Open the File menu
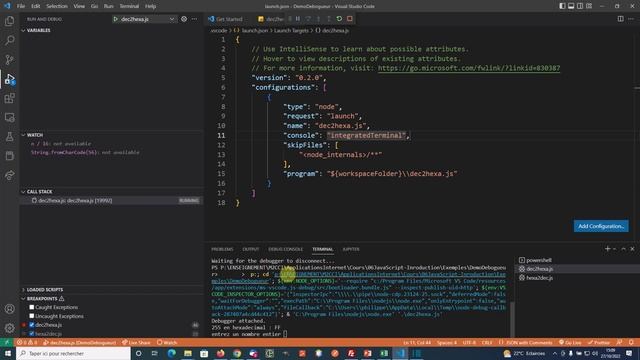Screen dimensions: 640x360 coord(21,6)
